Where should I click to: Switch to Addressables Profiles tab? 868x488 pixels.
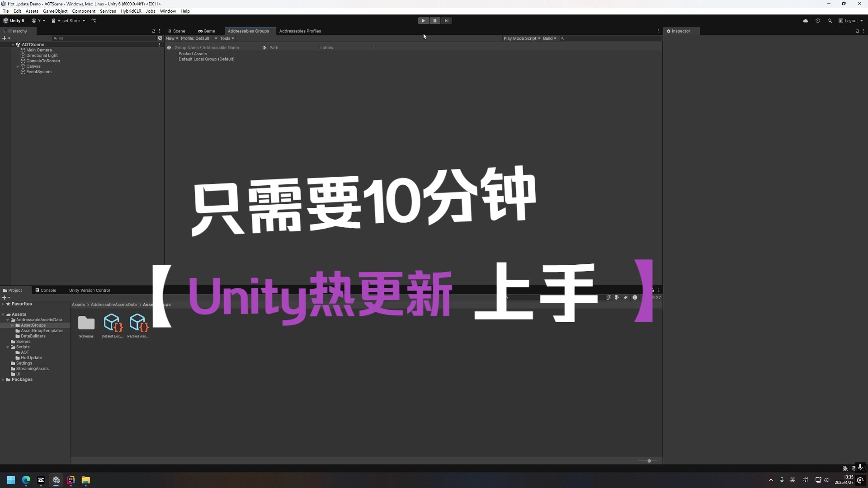(x=300, y=31)
